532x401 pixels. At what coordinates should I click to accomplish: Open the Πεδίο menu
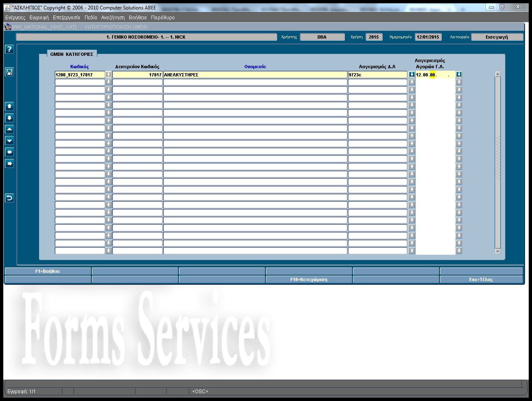(91, 18)
